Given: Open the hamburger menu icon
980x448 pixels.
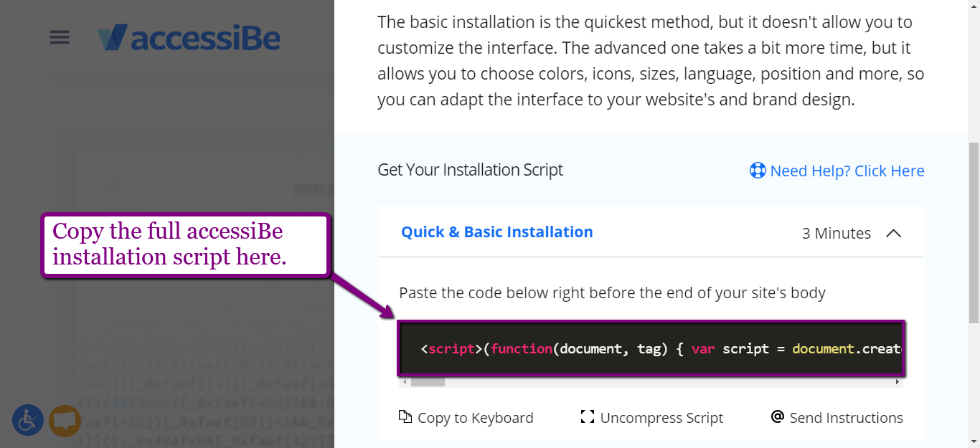Looking at the screenshot, I should click(x=60, y=37).
